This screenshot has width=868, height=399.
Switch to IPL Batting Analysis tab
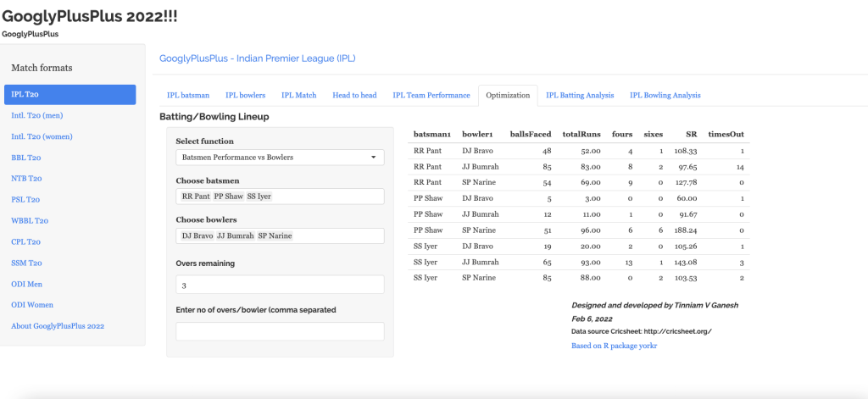(x=580, y=96)
